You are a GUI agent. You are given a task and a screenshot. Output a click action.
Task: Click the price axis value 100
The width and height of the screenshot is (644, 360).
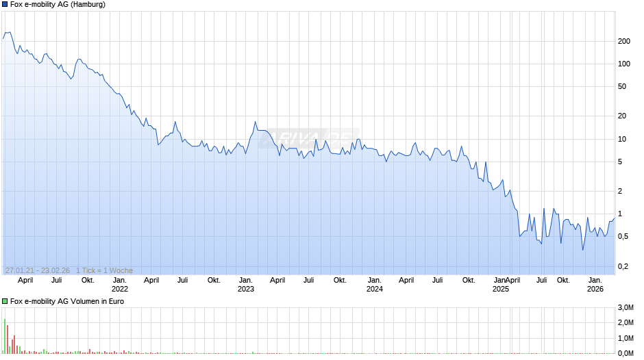click(624, 64)
